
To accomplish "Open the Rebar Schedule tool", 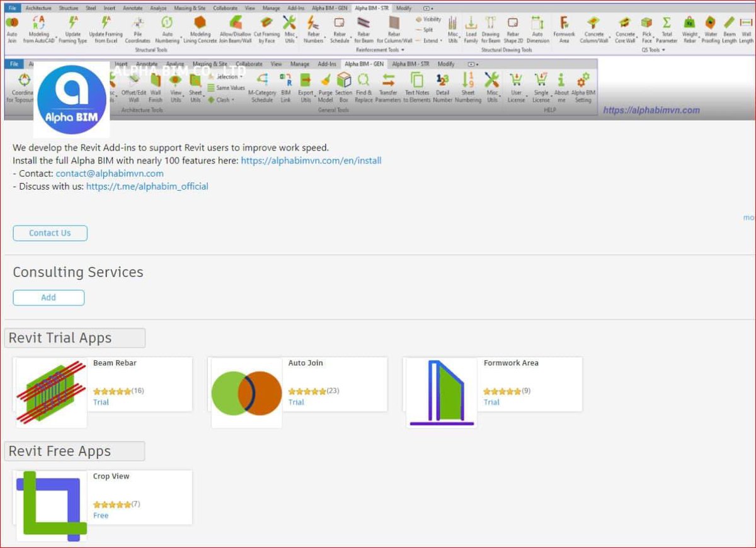I will pos(340,31).
